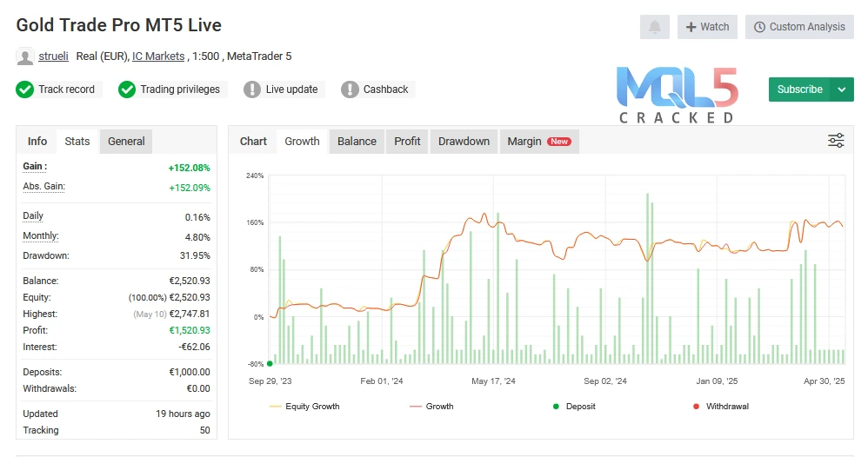868x457 pixels.
Task: Click the Apr 30, '25 axis date
Action: [825, 381]
